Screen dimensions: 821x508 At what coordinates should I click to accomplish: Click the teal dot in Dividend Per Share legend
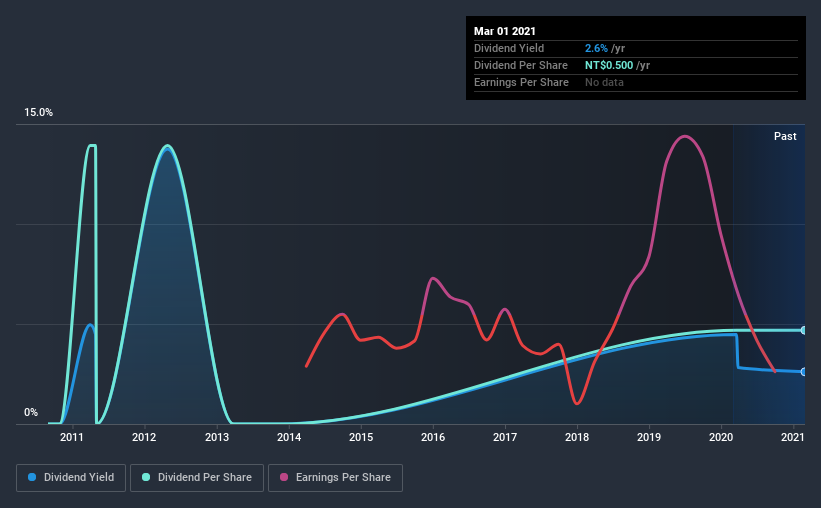pos(146,477)
